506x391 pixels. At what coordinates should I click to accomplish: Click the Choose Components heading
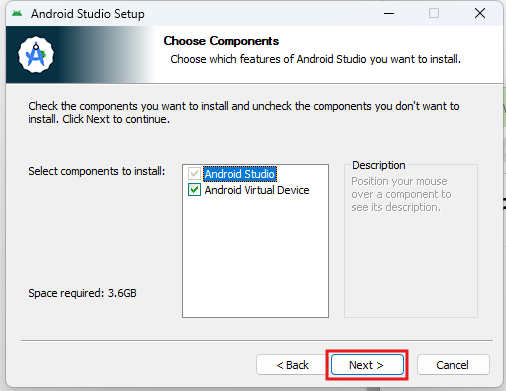(x=221, y=41)
